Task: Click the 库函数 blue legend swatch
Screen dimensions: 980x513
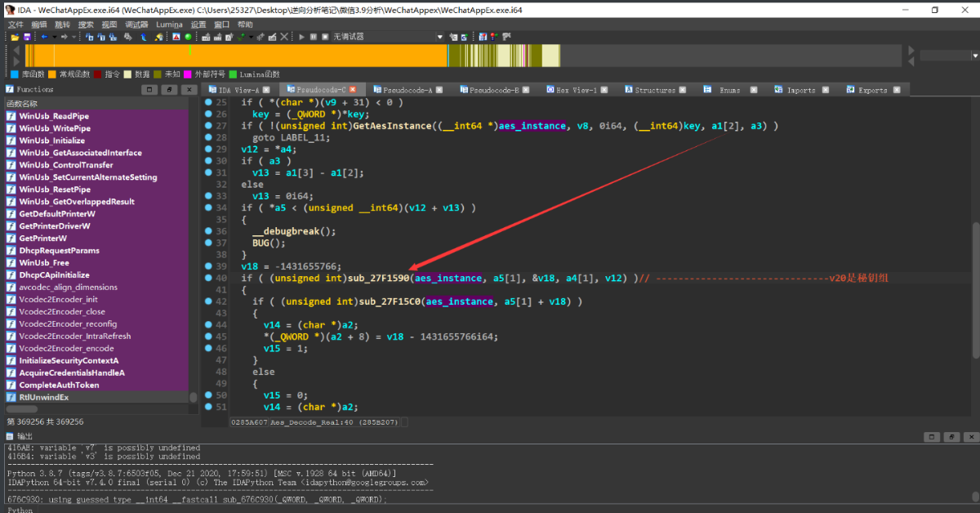Action: [x=15, y=74]
